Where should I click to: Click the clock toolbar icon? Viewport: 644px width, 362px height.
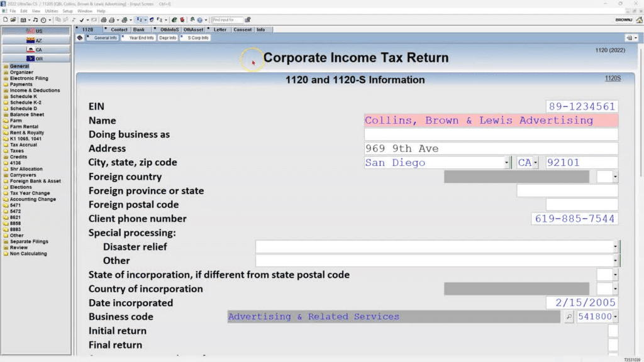pyautogui.click(x=43, y=19)
